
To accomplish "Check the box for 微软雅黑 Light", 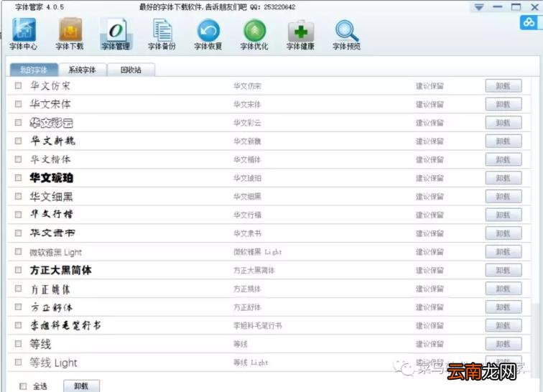I will (x=19, y=251).
